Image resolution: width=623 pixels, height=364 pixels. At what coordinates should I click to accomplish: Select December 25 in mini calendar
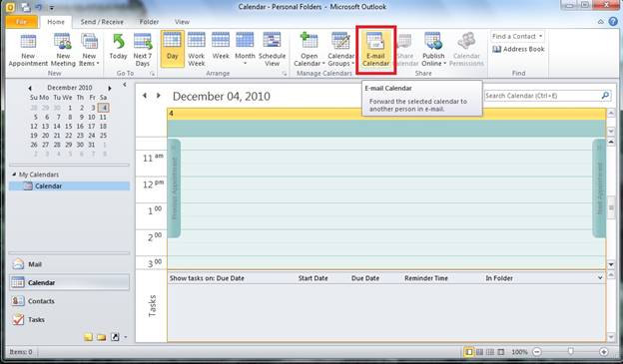[x=103, y=136]
